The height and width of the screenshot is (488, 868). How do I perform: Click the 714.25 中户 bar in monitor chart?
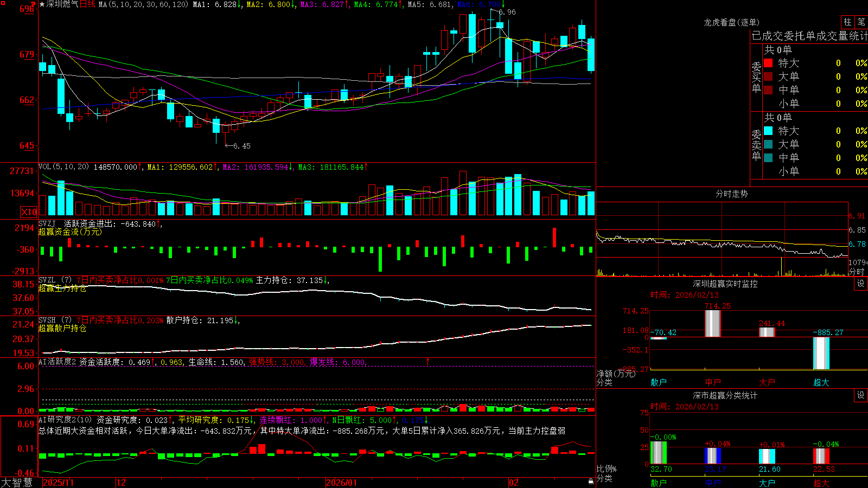point(713,324)
